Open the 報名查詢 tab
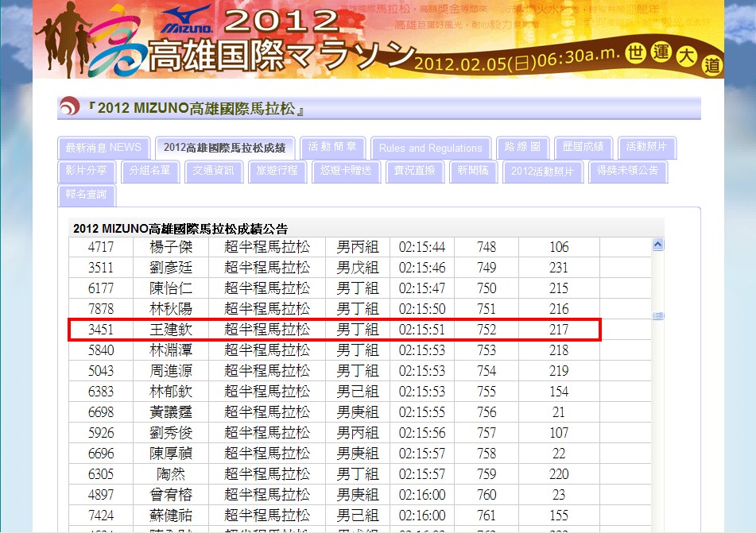756x533 pixels. tap(87, 194)
